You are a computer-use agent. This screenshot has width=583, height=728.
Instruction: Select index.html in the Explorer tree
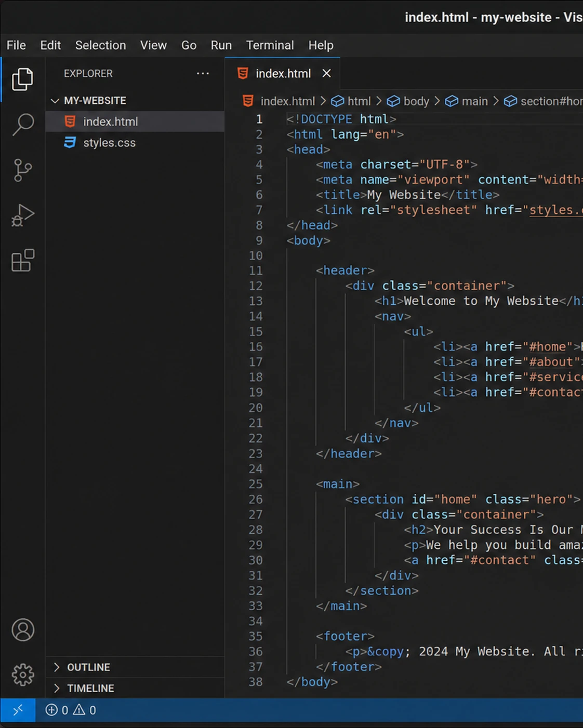135,122
